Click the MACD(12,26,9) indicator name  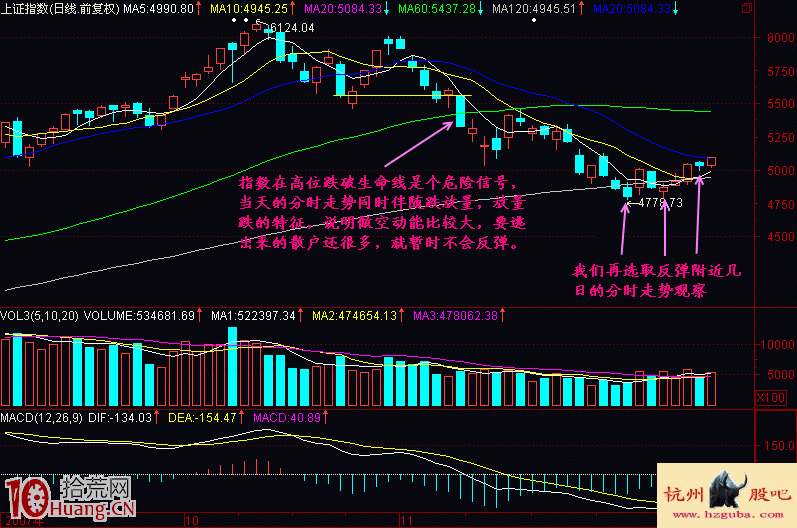click(x=42, y=418)
